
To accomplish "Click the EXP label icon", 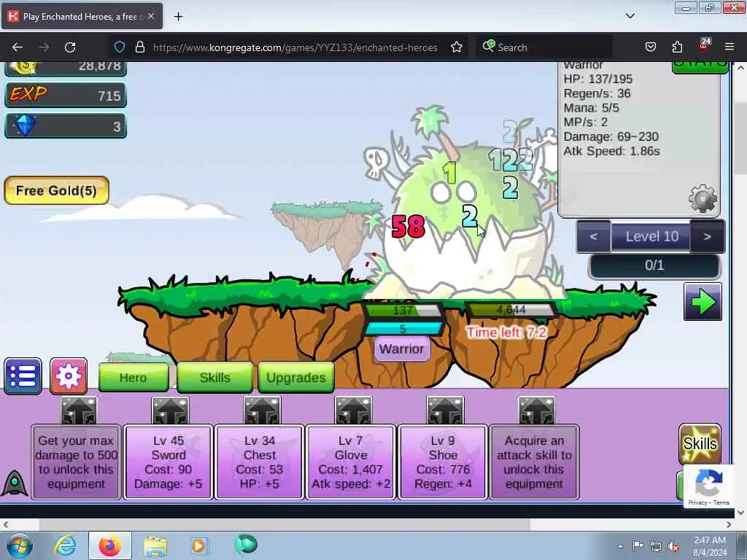I will pyautogui.click(x=28, y=94).
